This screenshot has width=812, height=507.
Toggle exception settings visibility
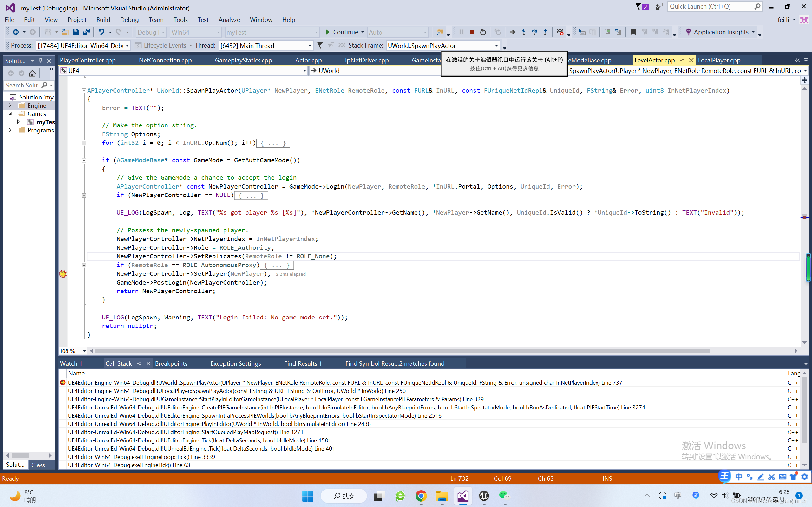click(x=235, y=363)
